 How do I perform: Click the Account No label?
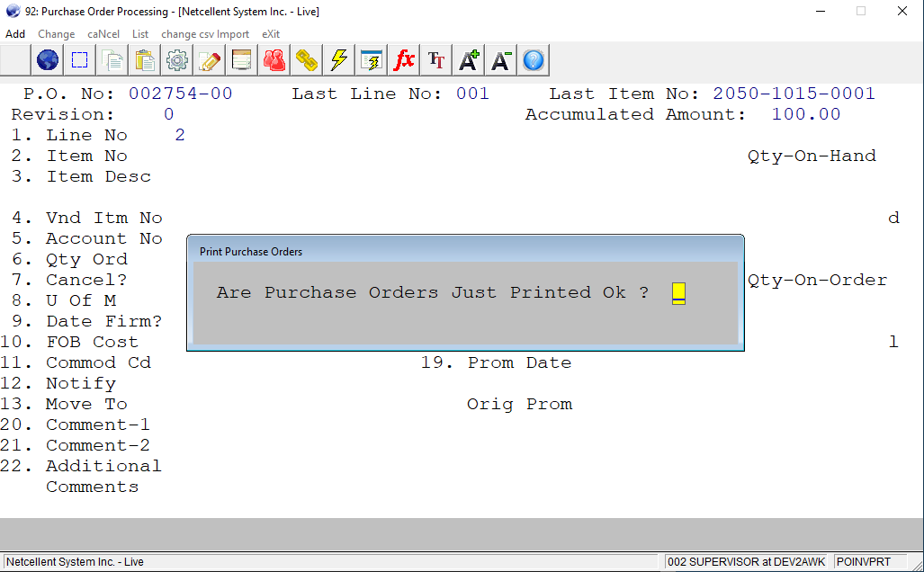[104, 238]
